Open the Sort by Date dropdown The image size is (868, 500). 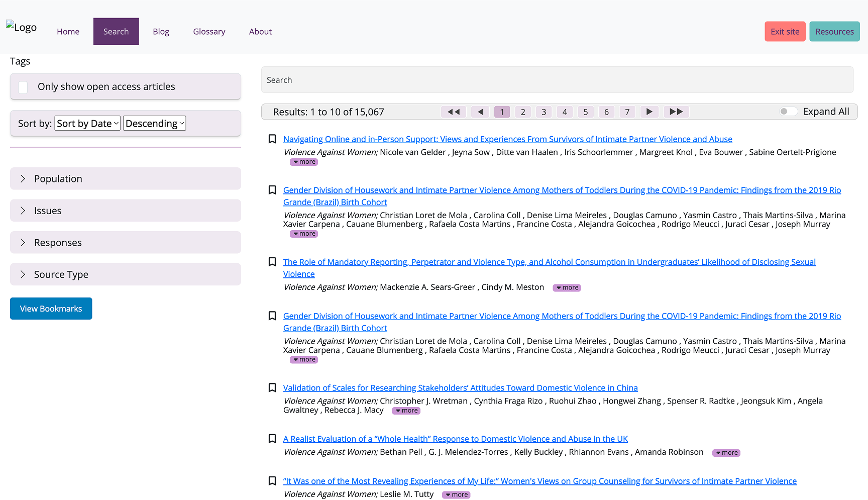(x=87, y=123)
